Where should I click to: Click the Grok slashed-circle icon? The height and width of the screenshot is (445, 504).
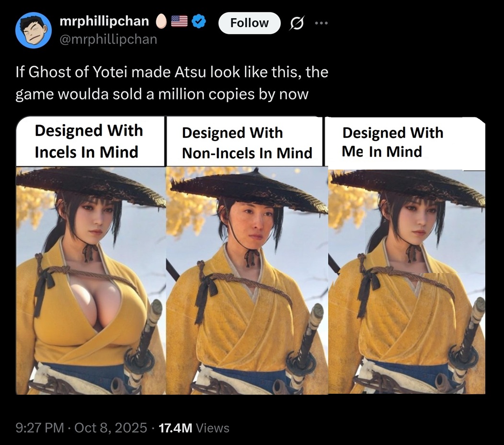click(x=297, y=23)
